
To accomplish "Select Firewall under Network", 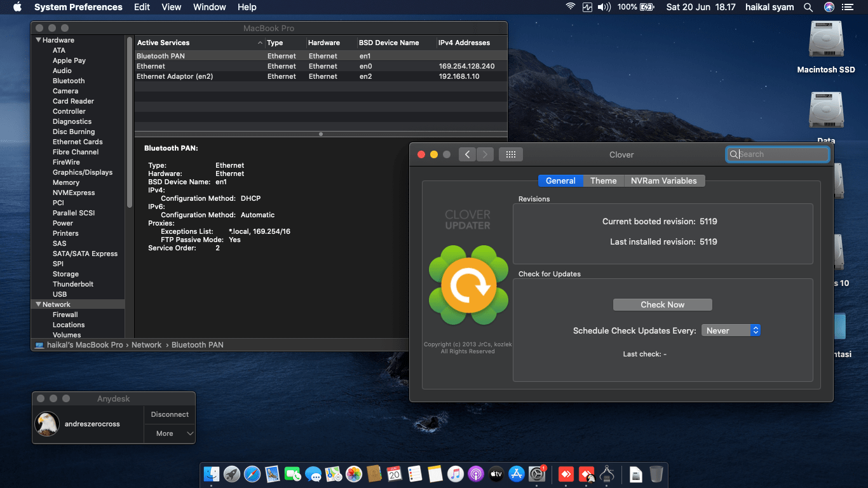I will 65,315.
